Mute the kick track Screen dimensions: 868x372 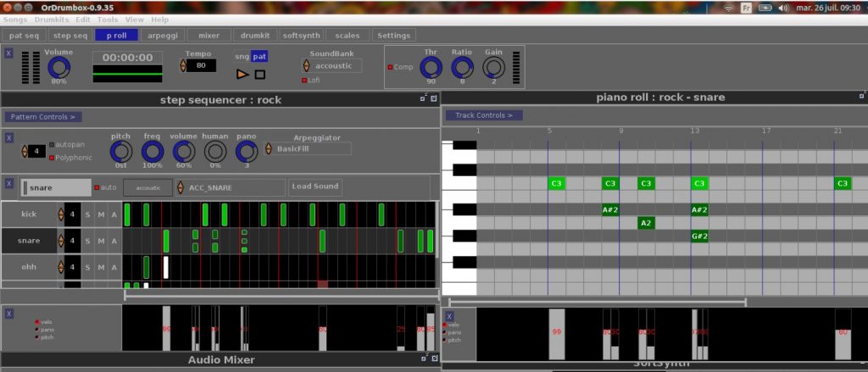(101, 215)
